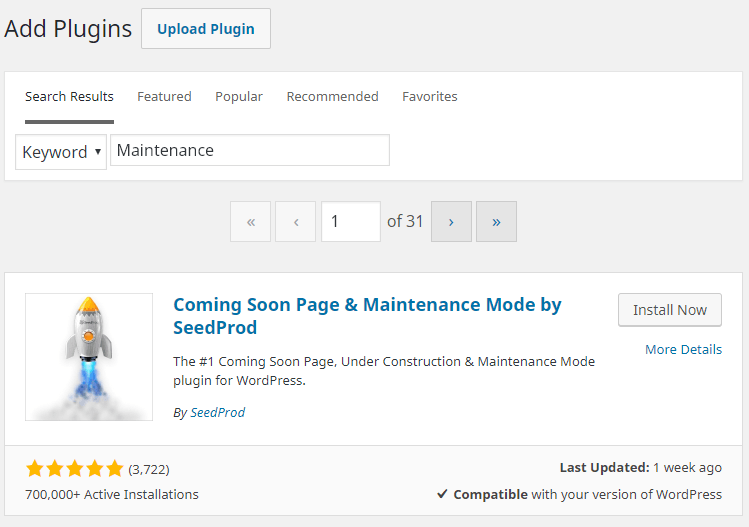The image size is (749, 527).
Task: Jump to last page using double-right arrow
Action: pos(496,221)
